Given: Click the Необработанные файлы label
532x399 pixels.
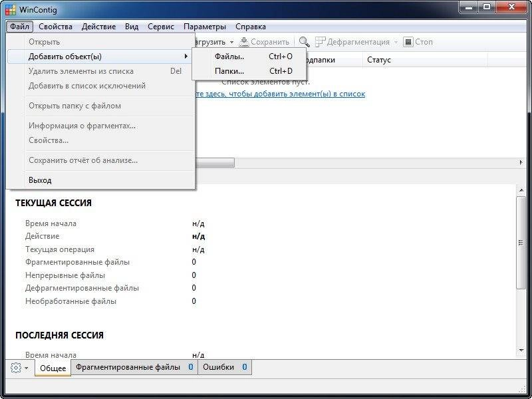Looking at the screenshot, I should point(70,301).
